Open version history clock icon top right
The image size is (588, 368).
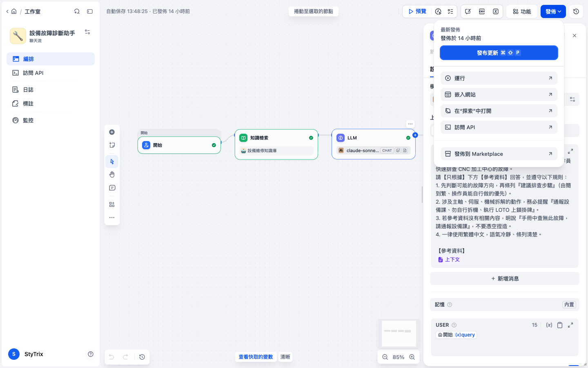(x=576, y=11)
